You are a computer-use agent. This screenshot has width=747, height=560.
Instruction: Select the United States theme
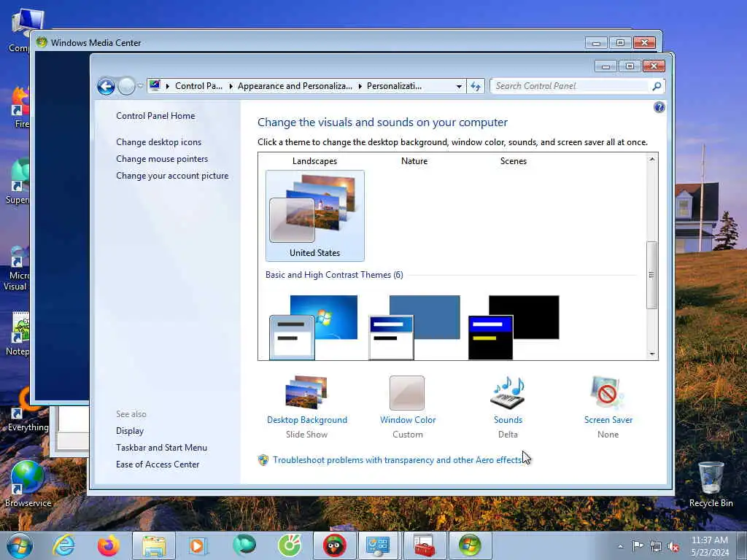(315, 216)
